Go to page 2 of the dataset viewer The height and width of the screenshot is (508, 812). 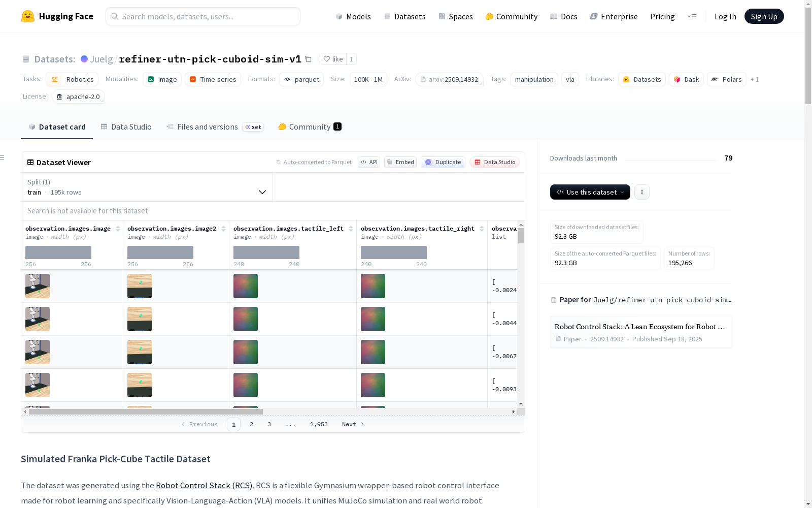pyautogui.click(x=251, y=424)
